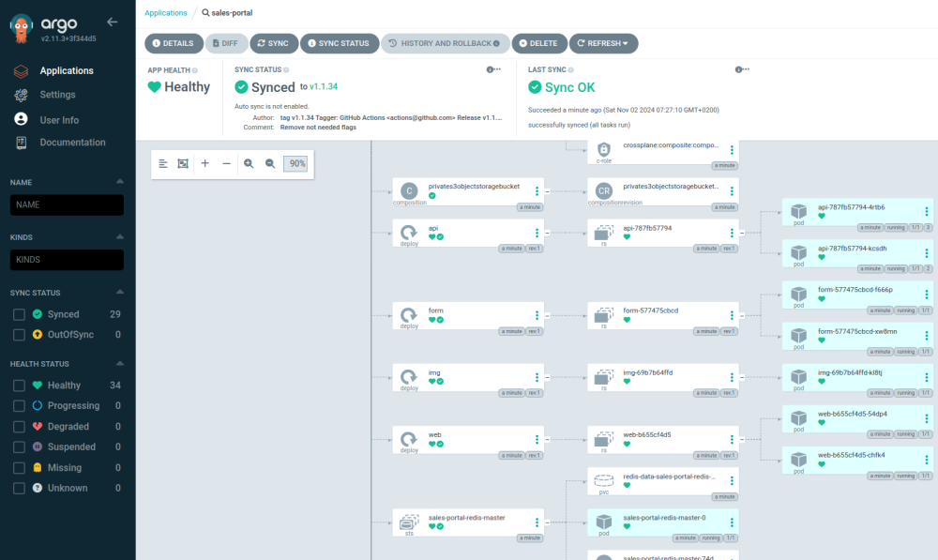Open User Info in the sidebar

[x=59, y=120]
